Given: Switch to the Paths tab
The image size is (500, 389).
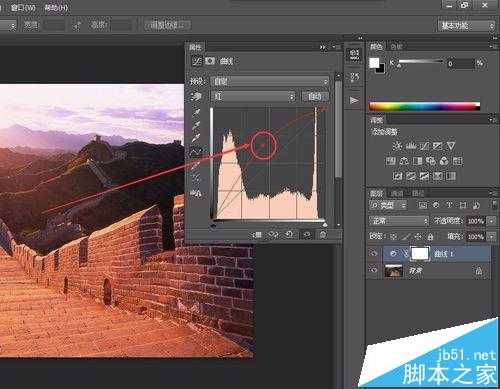Looking at the screenshot, I should (x=418, y=193).
